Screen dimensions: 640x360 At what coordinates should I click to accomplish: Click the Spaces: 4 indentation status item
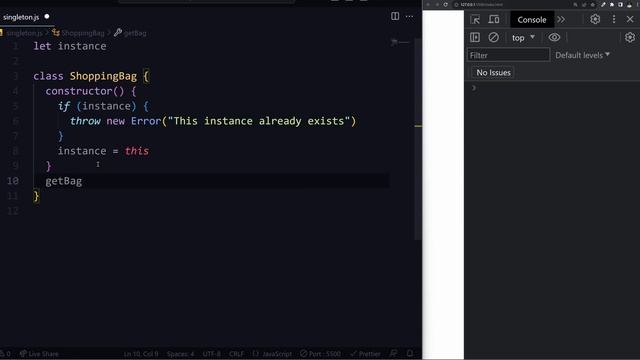click(180, 354)
